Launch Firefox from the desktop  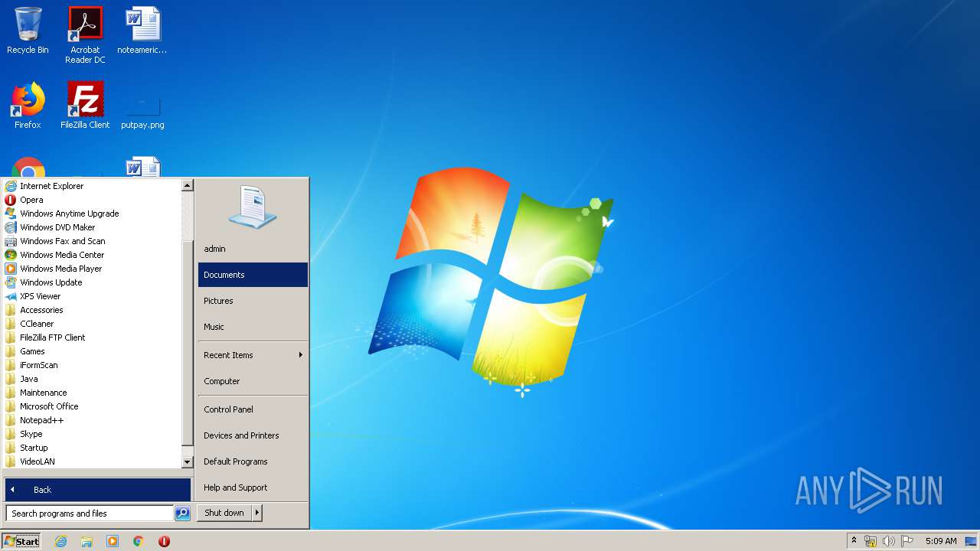[28, 106]
